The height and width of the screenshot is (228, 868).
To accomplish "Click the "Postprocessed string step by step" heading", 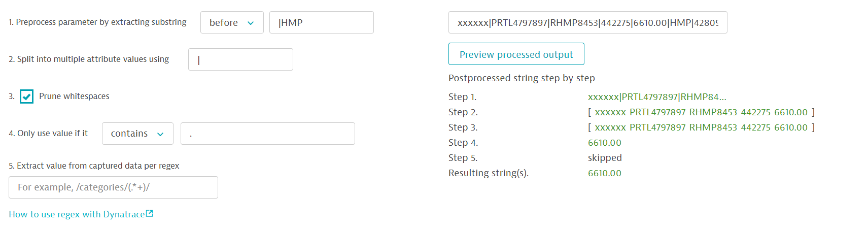I will coord(522,78).
